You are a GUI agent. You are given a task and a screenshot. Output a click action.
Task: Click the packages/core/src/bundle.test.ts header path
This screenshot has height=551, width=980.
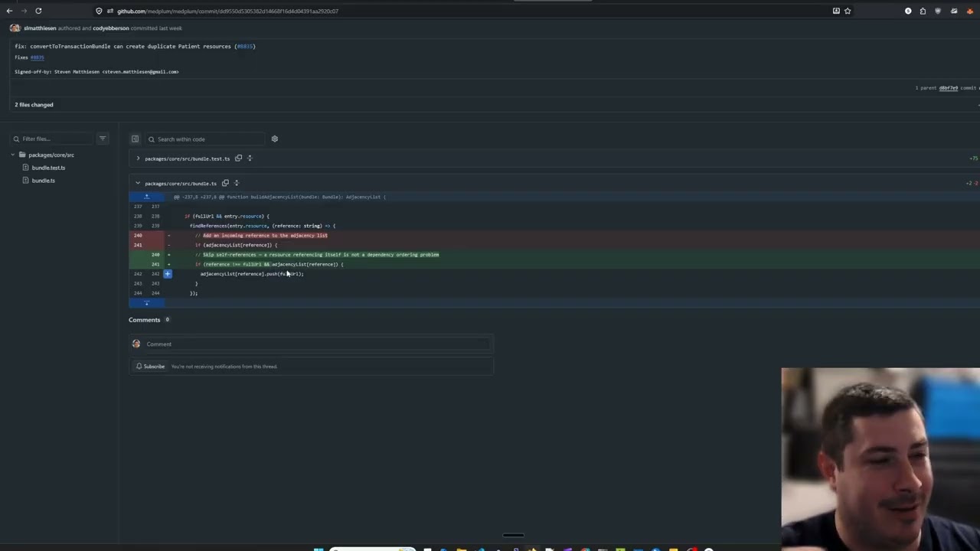click(187, 159)
